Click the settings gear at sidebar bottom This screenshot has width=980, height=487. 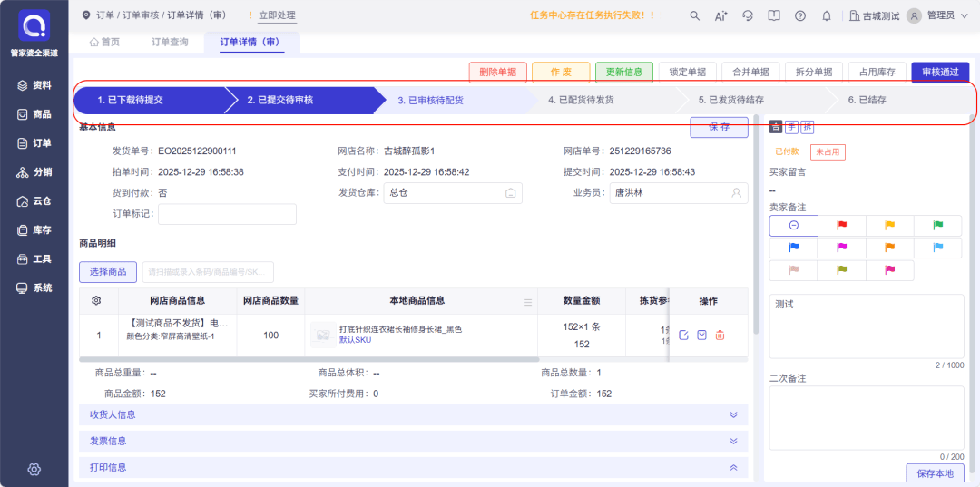(x=34, y=469)
